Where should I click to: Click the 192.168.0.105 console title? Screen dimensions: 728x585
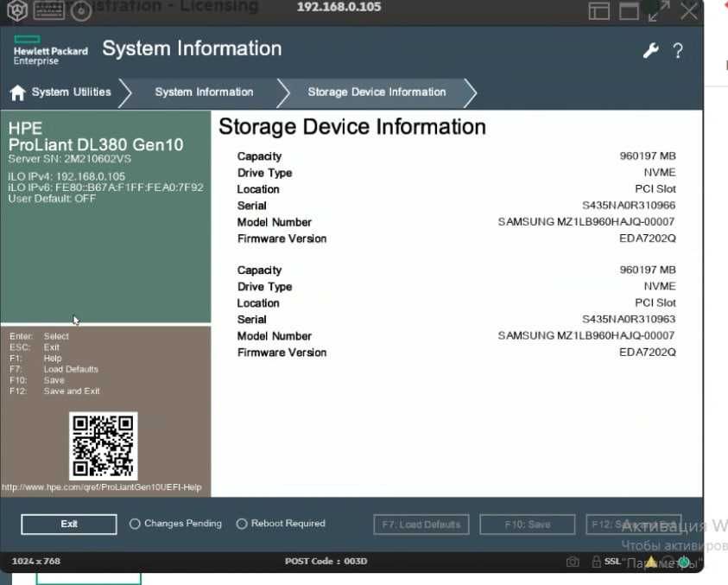(339, 7)
